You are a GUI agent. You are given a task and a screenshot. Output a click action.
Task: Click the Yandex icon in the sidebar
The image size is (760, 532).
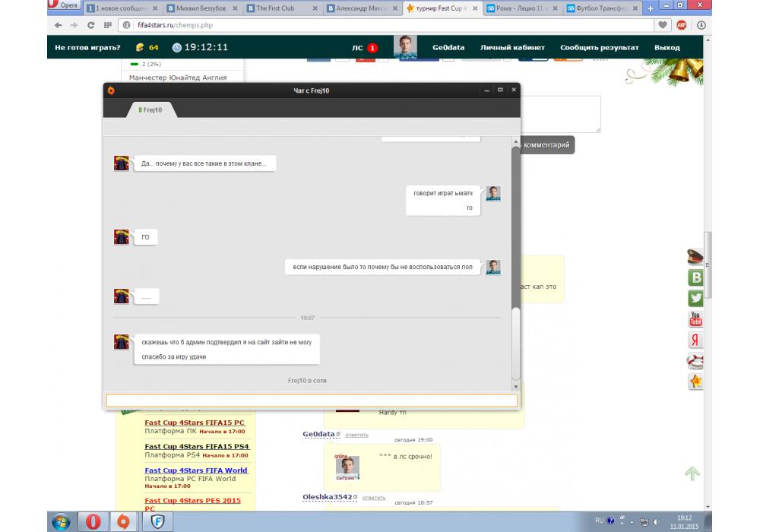point(695,340)
